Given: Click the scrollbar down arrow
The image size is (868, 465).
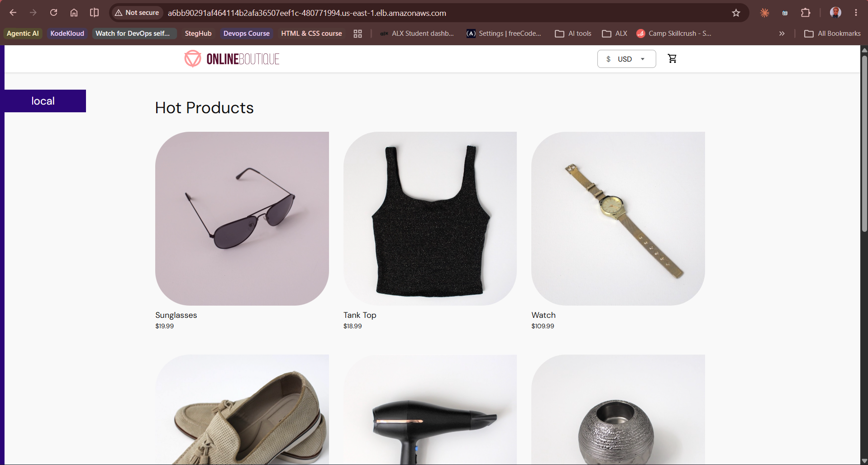Looking at the screenshot, I should [x=864, y=461].
